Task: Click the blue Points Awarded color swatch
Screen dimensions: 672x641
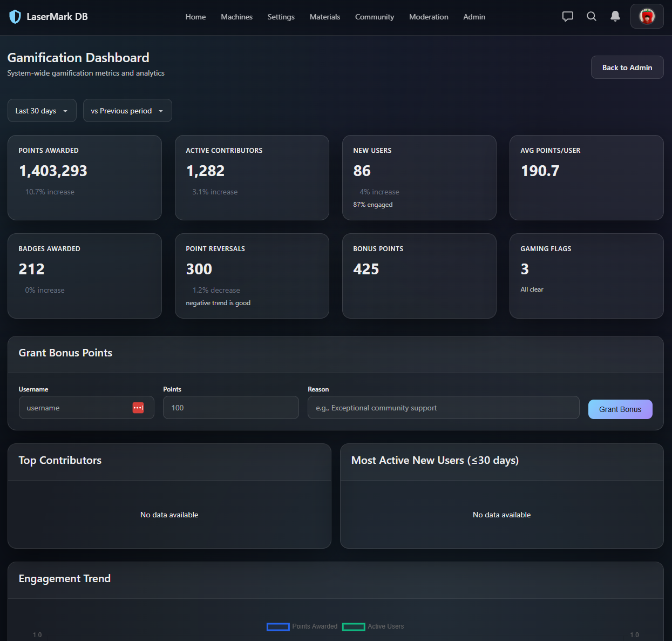Action: pyautogui.click(x=278, y=626)
